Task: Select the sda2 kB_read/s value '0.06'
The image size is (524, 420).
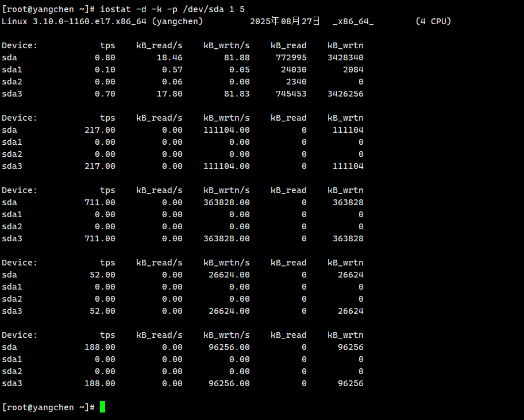Action: tap(172, 82)
